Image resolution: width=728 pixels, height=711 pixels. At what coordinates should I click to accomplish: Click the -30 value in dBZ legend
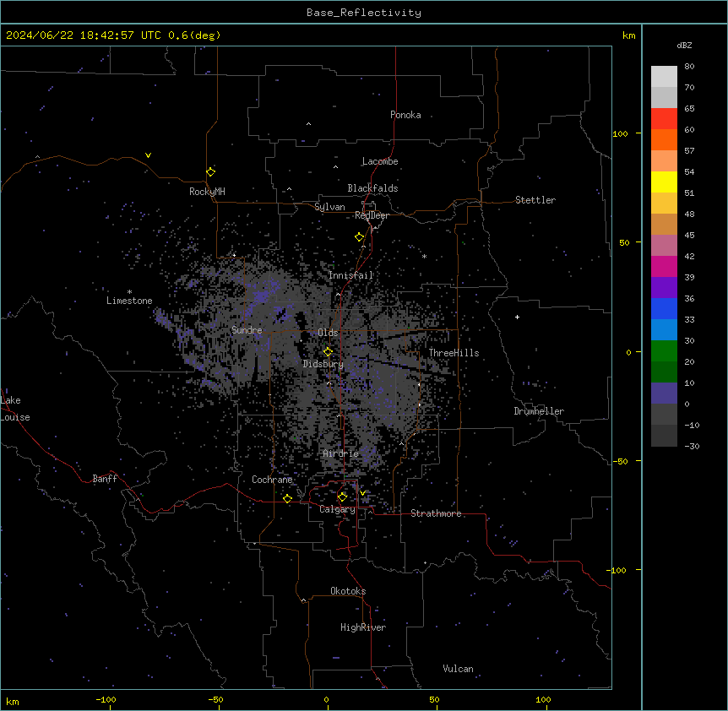point(692,446)
